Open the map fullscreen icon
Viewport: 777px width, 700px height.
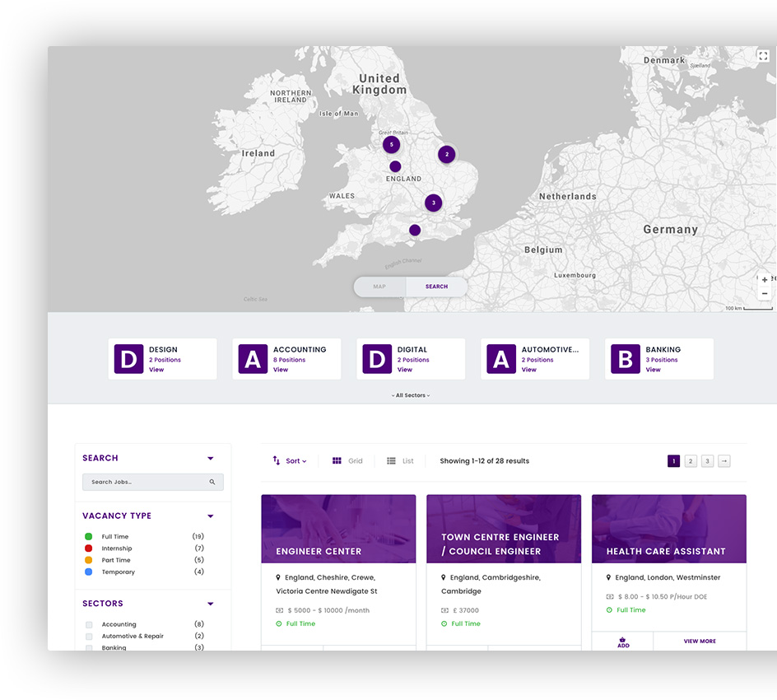(x=763, y=55)
